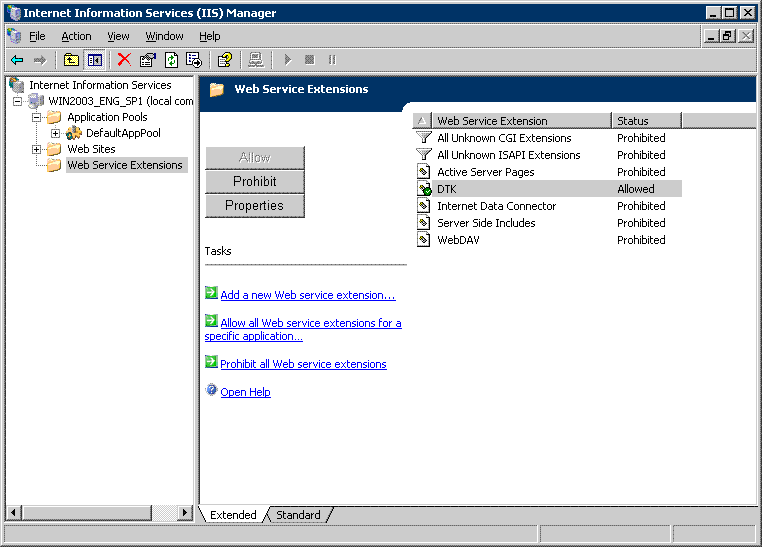
Task: Click Prohibit all Web service extensions link
Action: tap(303, 364)
